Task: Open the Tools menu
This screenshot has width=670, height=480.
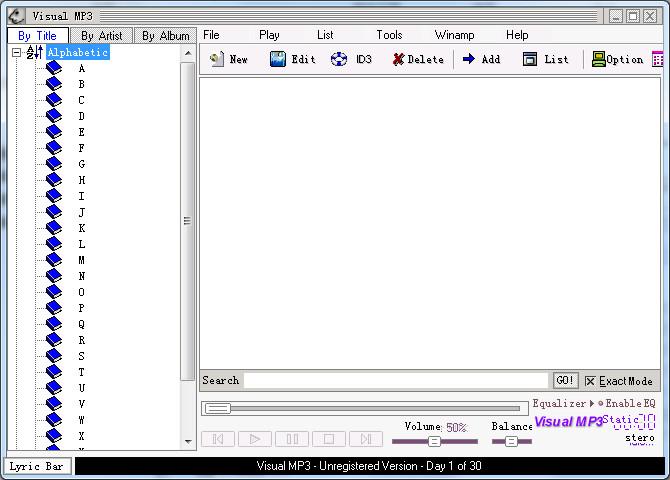Action: click(389, 35)
